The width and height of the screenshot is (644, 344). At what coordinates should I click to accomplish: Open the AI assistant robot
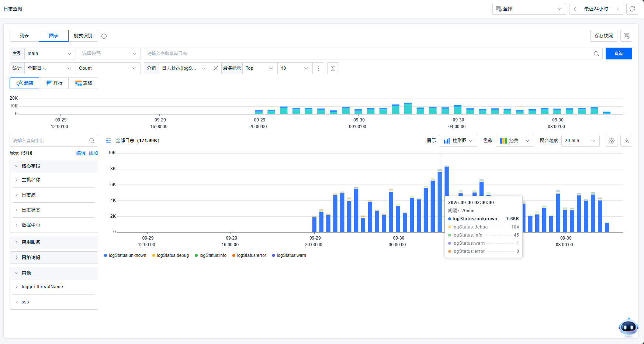pyautogui.click(x=628, y=327)
